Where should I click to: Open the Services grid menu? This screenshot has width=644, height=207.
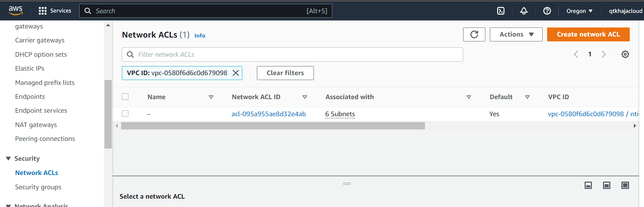pos(42,11)
